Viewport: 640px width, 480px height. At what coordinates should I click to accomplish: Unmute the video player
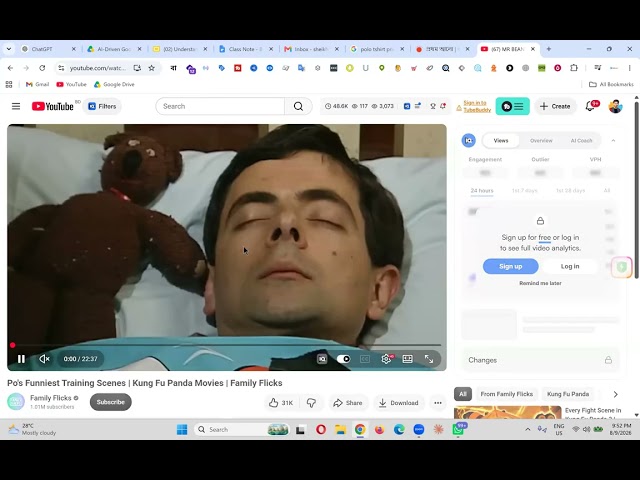[44, 359]
